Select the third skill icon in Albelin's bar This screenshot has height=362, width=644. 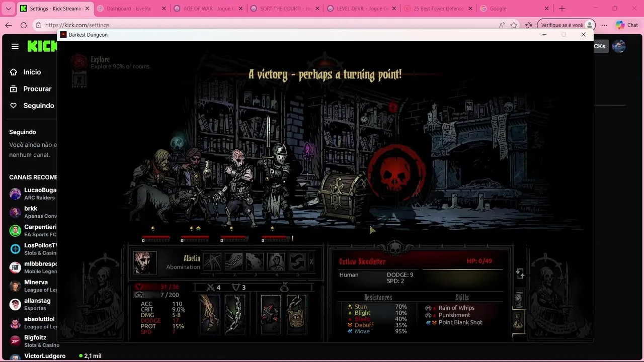(255, 262)
